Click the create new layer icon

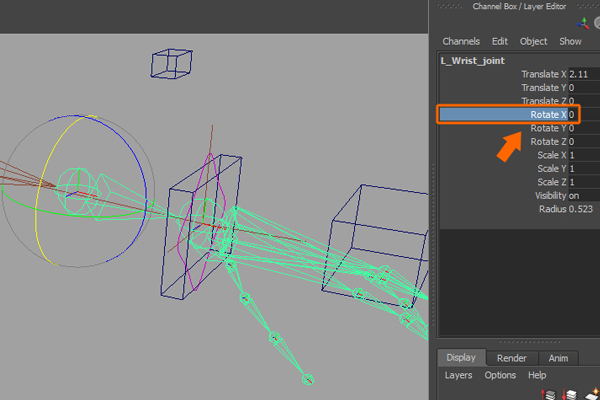592,394
